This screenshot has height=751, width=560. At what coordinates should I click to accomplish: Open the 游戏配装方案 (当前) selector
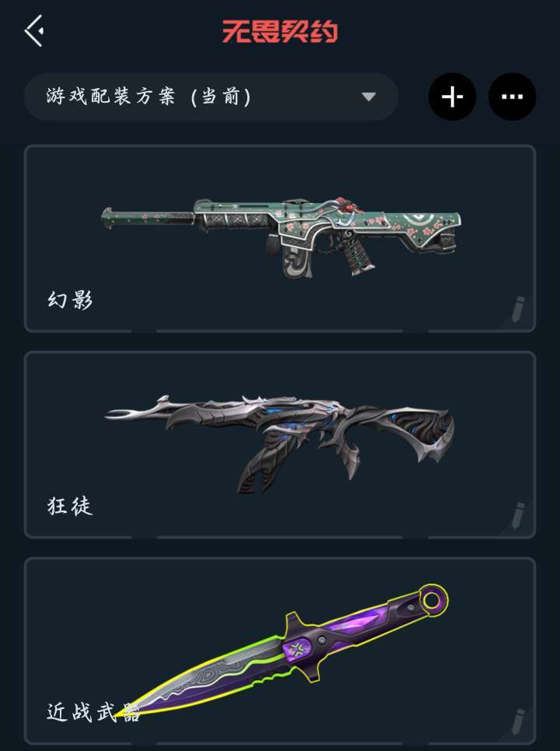click(211, 97)
